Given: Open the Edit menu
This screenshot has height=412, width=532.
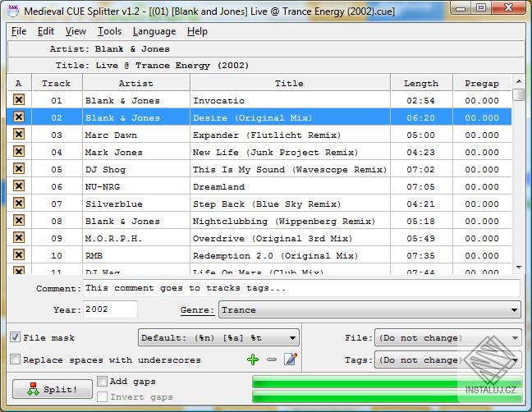Looking at the screenshot, I should point(45,31).
